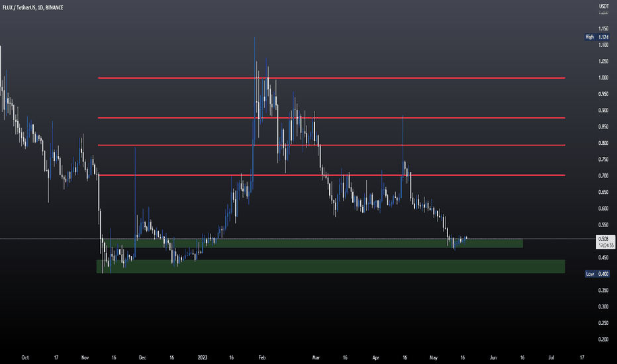Click the 0.900 price axis label
This screenshot has height=364, width=617.
pos(603,111)
